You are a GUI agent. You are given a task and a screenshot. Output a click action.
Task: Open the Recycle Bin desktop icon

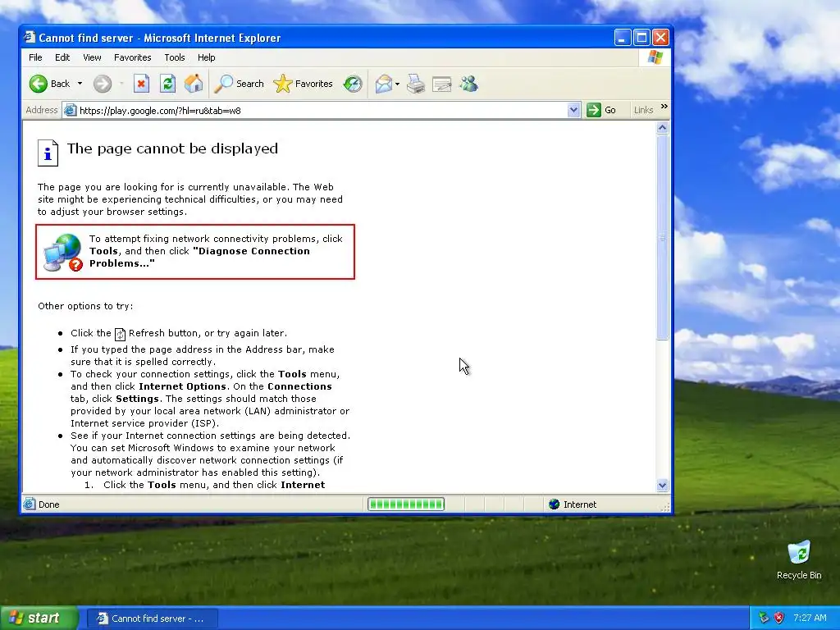pos(799,559)
